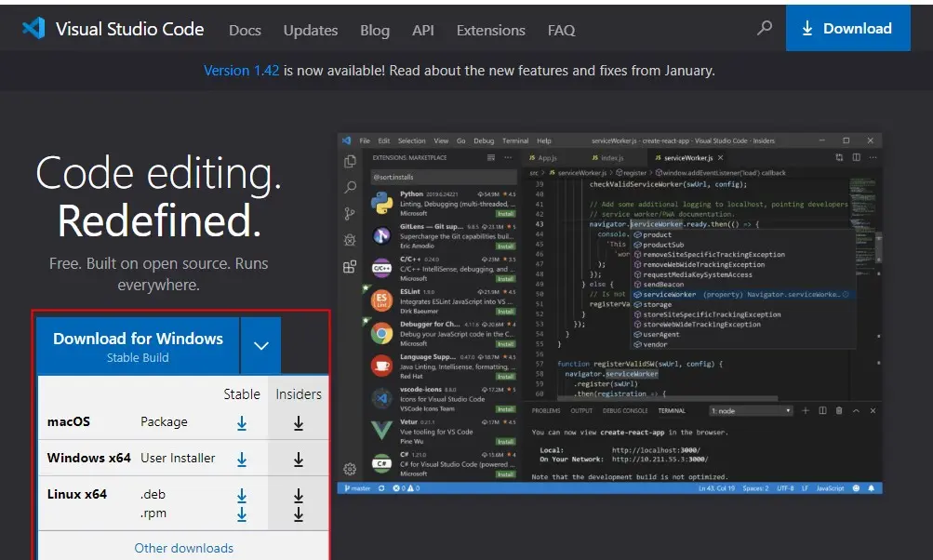Switch to the TERMINAL panel tab
933x560 pixels.
click(x=672, y=410)
